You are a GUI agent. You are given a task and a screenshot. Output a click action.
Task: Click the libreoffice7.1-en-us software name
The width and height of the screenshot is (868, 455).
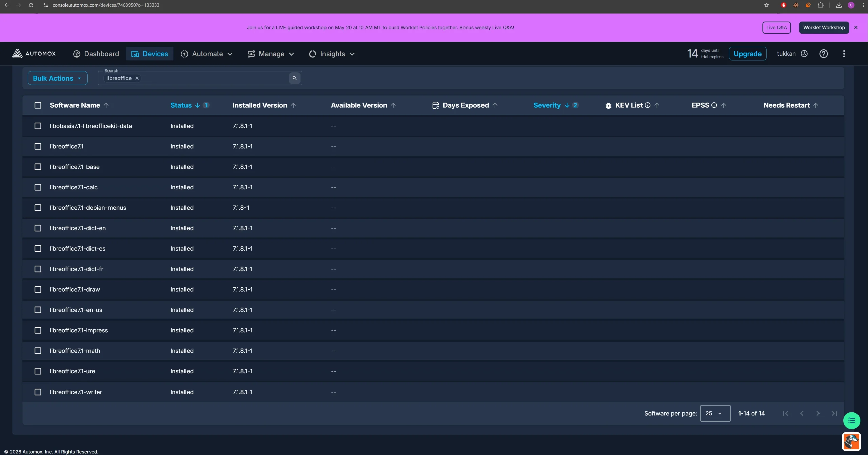tap(76, 310)
